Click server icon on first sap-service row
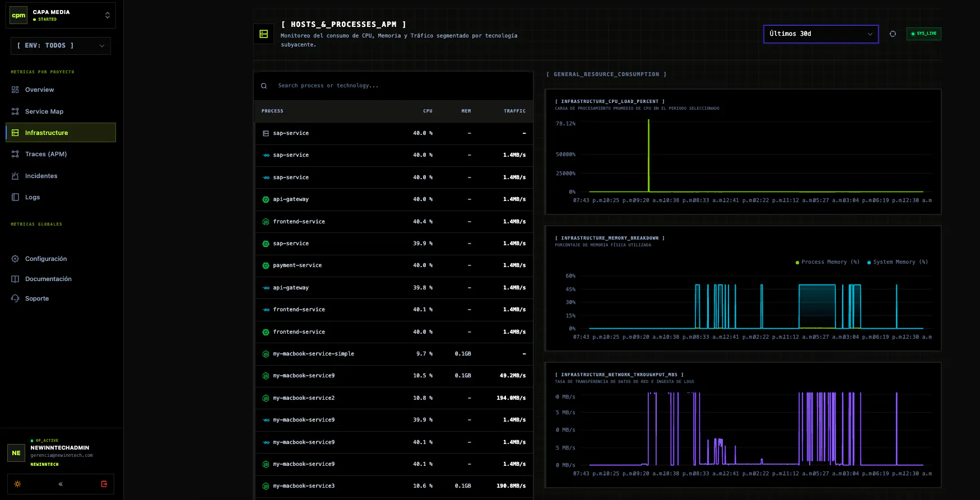This screenshot has width=980, height=500. click(266, 133)
